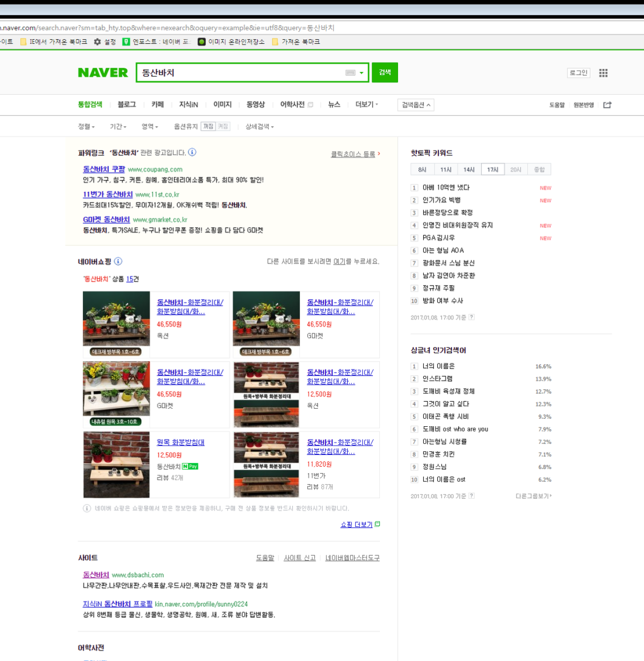Switch to the 동영상 tab
Screen dimensions: 644x661
[256, 105]
